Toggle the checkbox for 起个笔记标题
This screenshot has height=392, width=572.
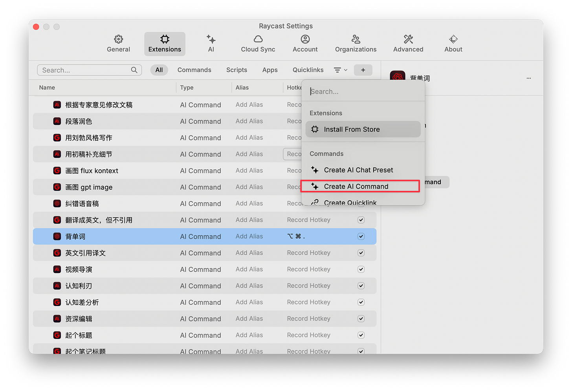coord(361,351)
